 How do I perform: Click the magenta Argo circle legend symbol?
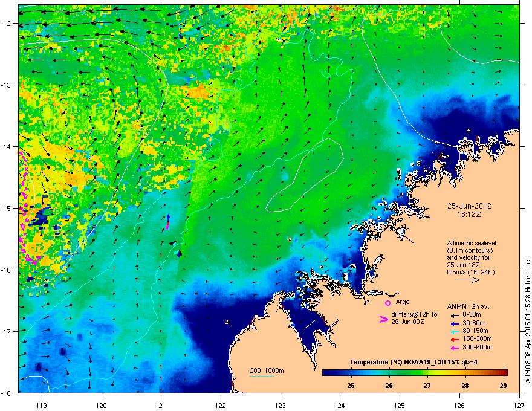[x=388, y=303]
